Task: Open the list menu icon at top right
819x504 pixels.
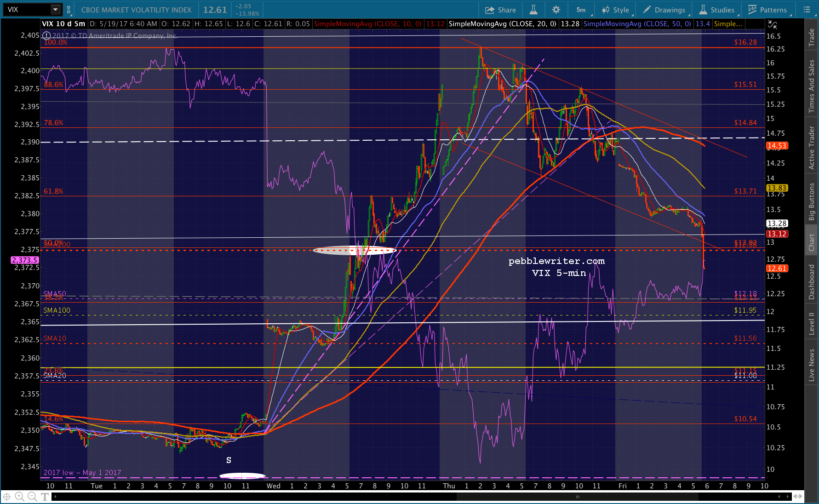Action: coord(807,10)
